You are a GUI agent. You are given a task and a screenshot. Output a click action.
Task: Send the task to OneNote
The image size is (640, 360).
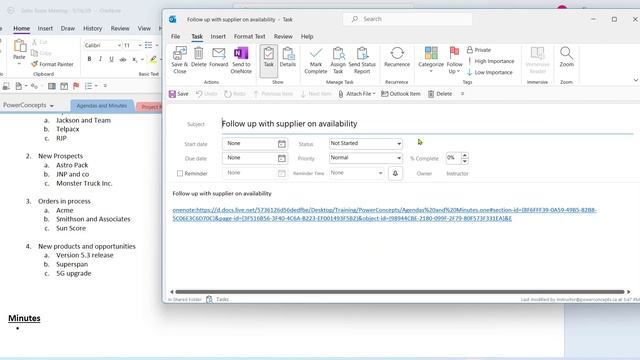[x=241, y=60]
